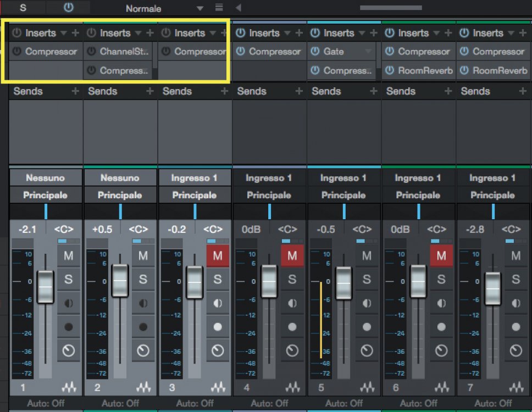The width and height of the screenshot is (532, 412).
Task: Click channel 2 volume value +0.5
Action: tap(102, 229)
